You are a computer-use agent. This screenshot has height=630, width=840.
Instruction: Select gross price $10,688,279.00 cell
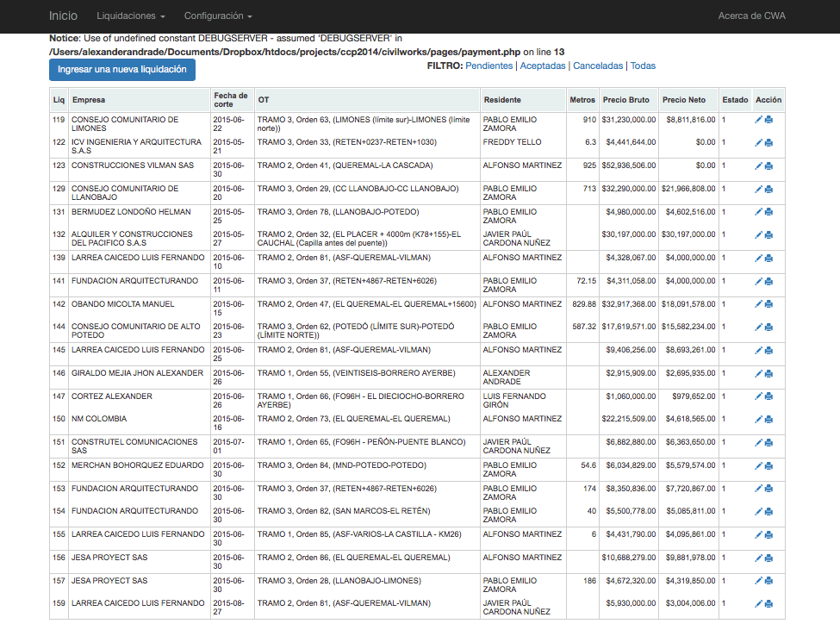pos(629,561)
